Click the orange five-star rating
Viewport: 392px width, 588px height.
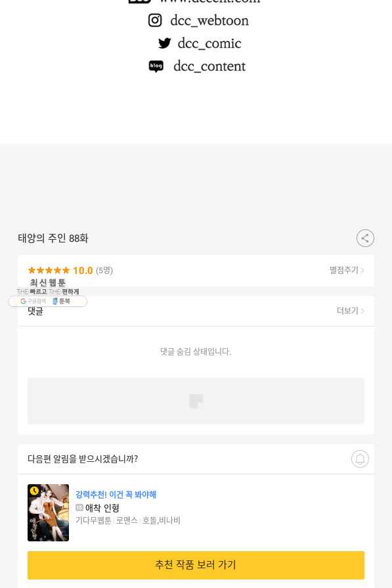point(49,271)
